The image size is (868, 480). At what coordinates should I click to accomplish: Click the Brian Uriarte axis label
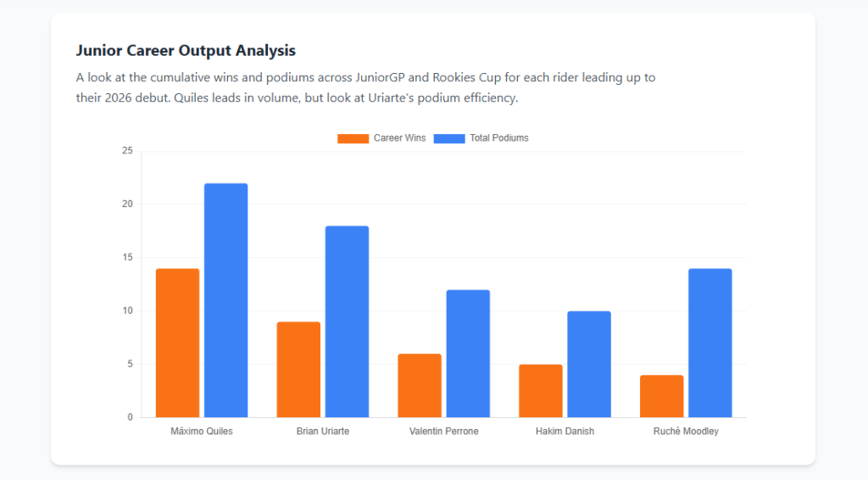[323, 431]
